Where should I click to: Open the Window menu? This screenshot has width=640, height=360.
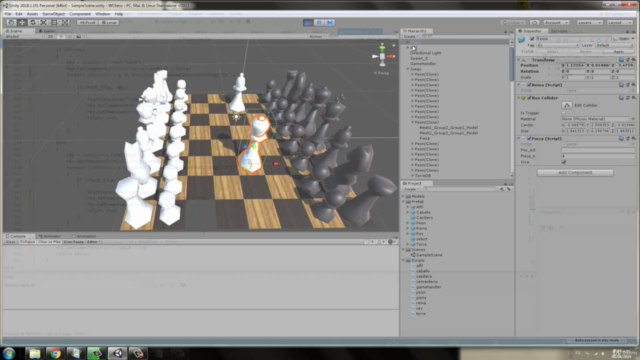click(x=102, y=14)
